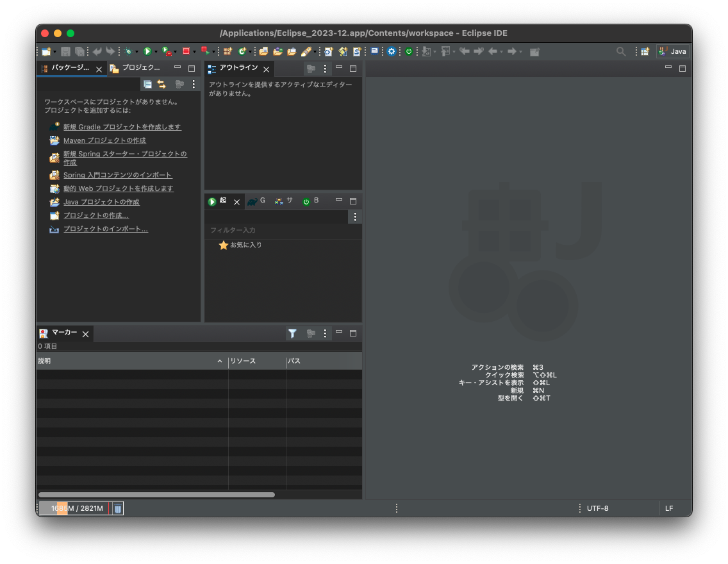Open the Package Explorer view menu dots

[x=194, y=84]
